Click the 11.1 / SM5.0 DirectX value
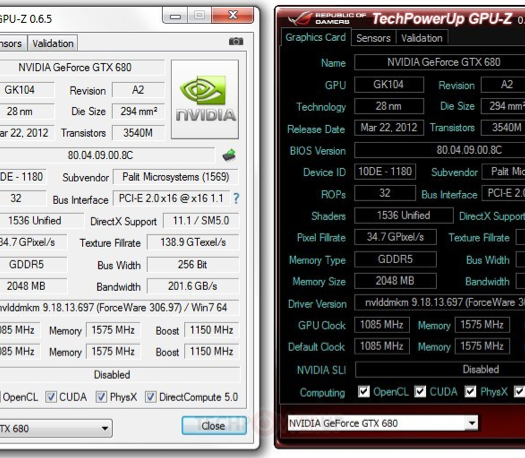The width and height of the screenshot is (525, 458). pos(201,221)
